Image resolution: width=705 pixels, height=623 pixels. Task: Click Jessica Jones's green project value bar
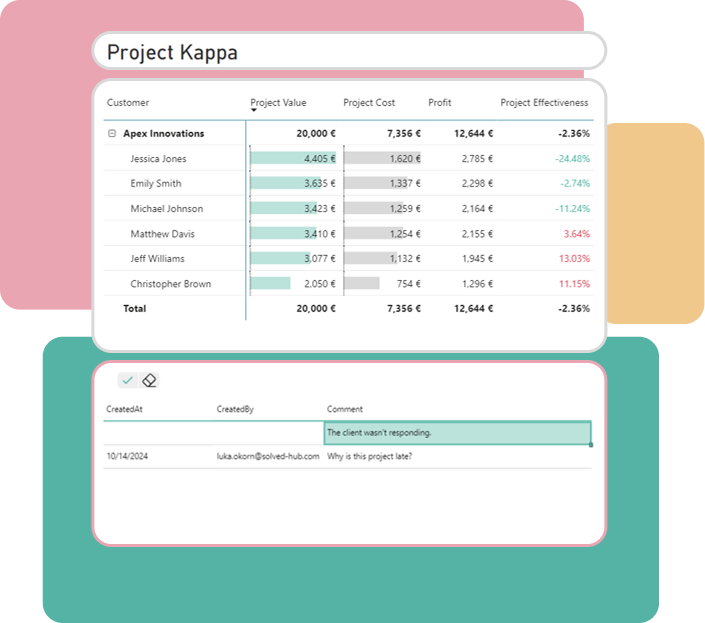277,158
